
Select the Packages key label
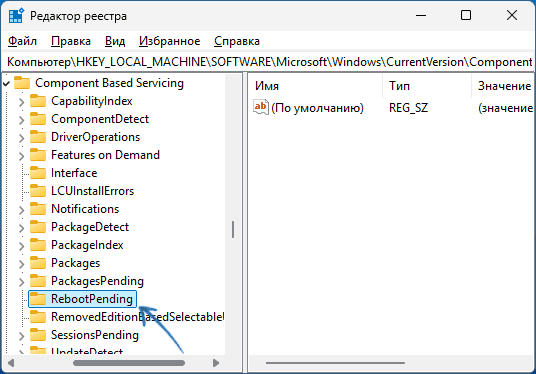pyautogui.click(x=76, y=263)
